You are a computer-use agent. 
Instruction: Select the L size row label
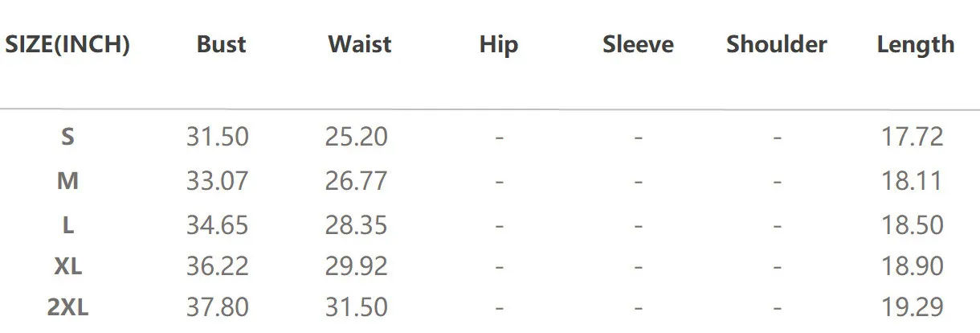(67, 226)
